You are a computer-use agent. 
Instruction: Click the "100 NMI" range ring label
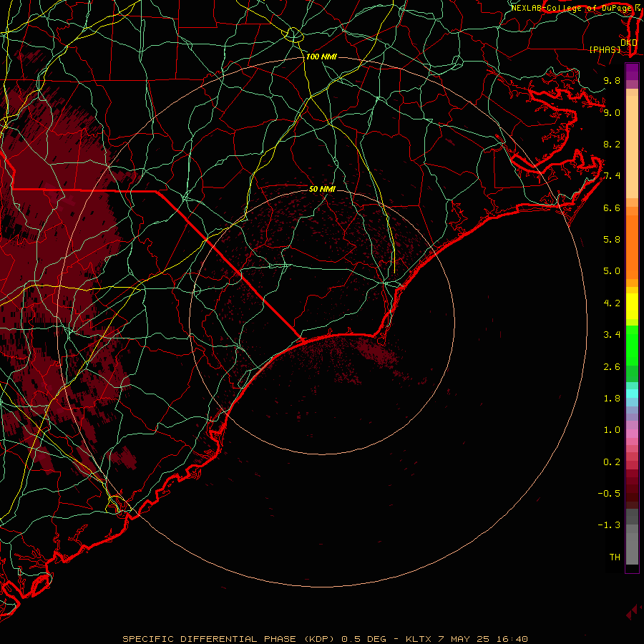[321, 57]
